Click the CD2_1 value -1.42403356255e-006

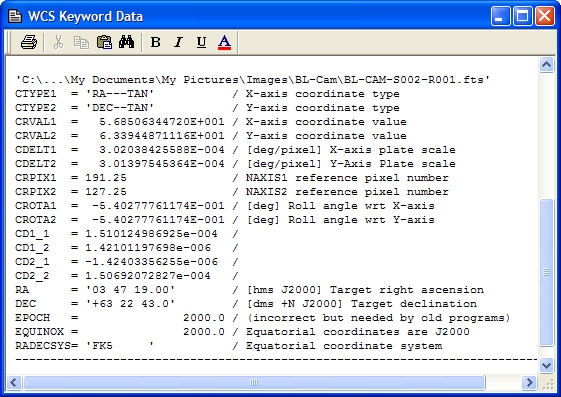click(151, 261)
